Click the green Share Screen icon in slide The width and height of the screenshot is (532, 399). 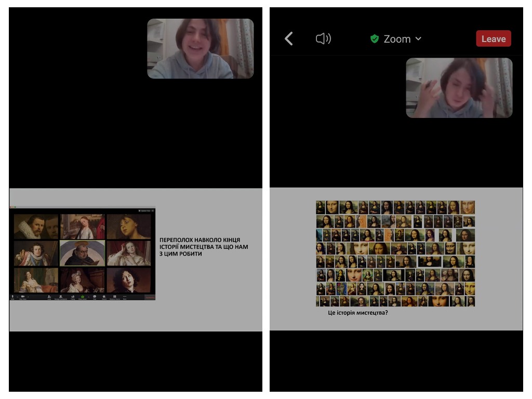tap(83, 297)
